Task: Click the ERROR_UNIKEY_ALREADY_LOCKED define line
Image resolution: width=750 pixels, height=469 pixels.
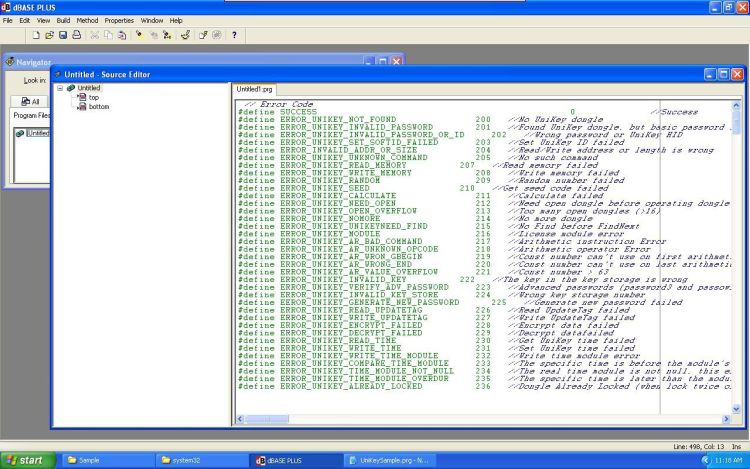Action: tap(484, 386)
